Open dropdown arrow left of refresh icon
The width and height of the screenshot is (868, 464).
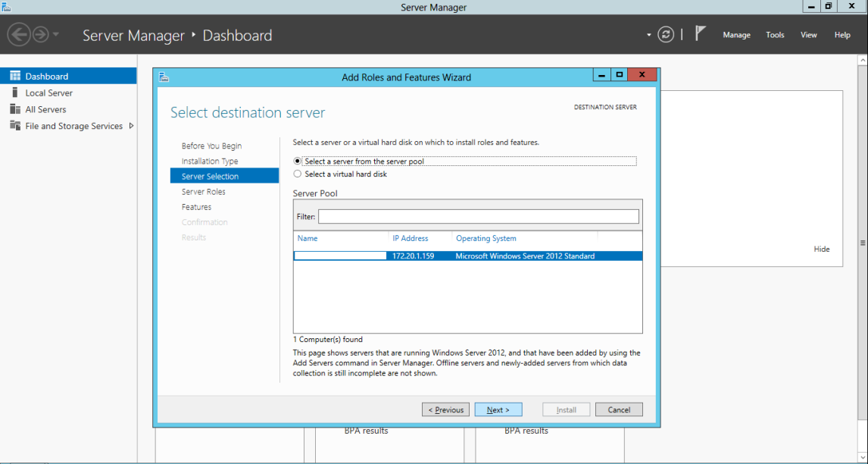649,35
